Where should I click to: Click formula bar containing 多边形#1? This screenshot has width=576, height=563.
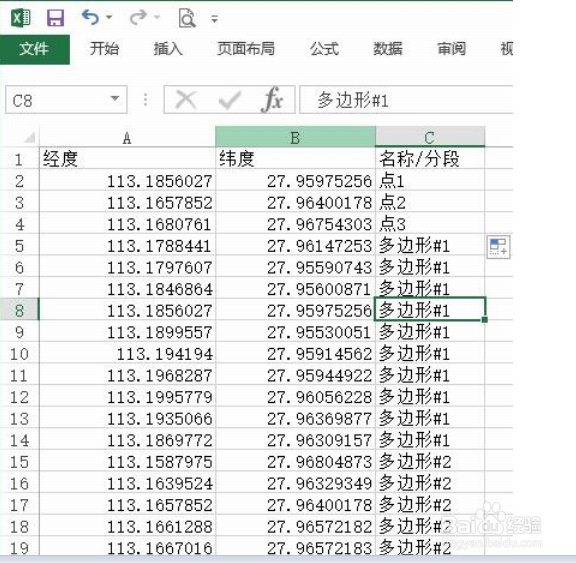tap(406, 100)
